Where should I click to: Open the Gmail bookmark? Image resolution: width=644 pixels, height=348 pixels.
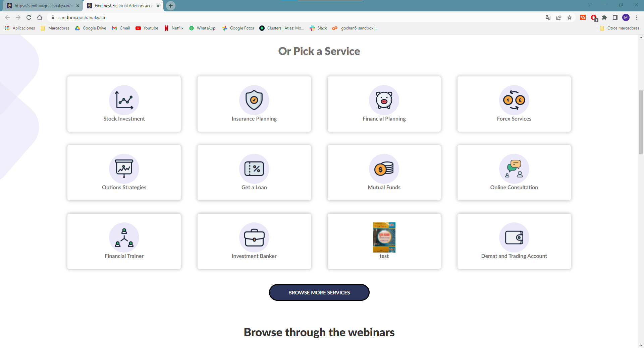[121, 28]
